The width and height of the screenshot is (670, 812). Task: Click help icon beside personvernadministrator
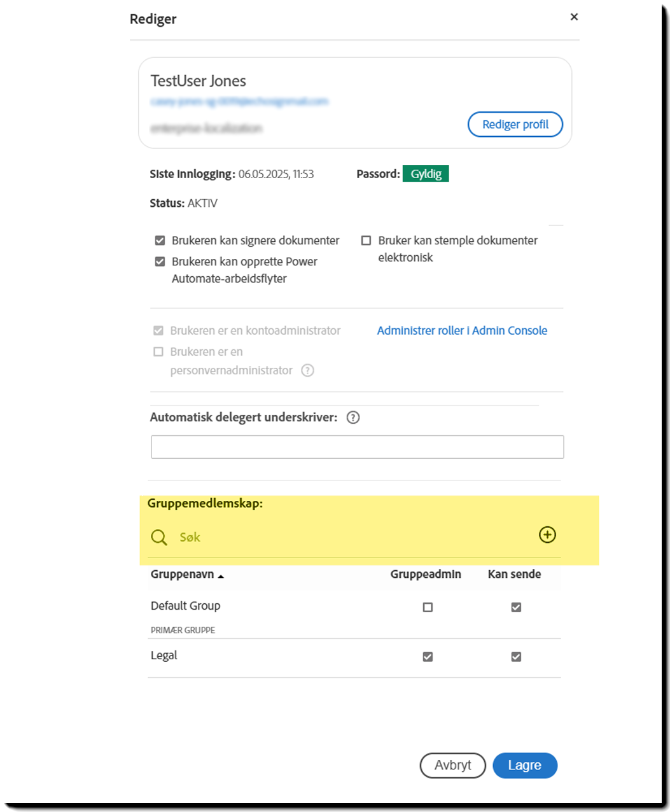(307, 370)
